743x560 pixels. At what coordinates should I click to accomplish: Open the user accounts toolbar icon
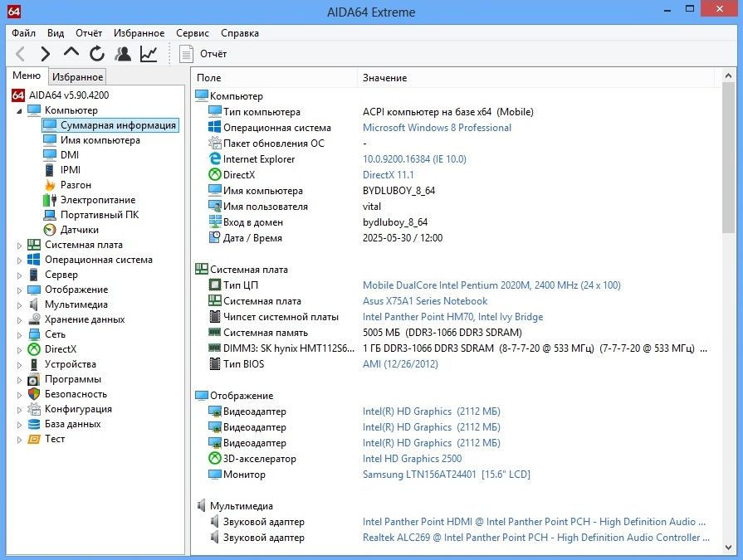point(123,53)
